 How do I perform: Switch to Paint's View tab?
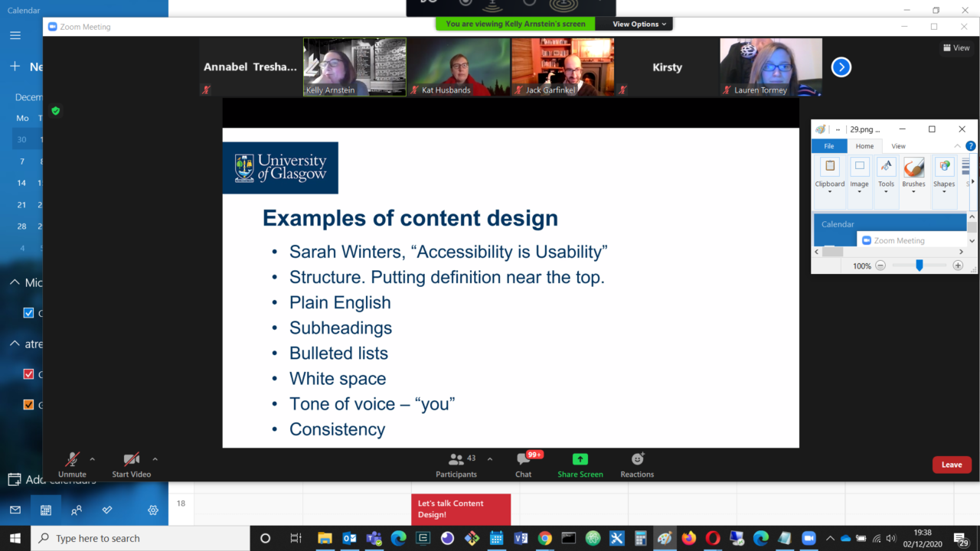pos(897,145)
